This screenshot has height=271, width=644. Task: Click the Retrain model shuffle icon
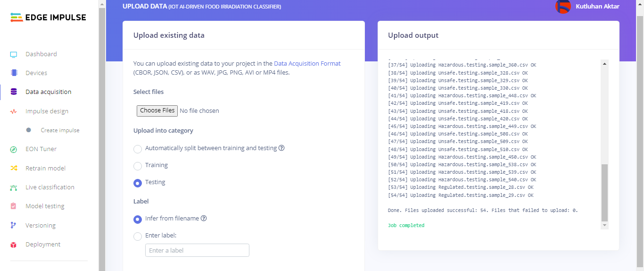[x=14, y=169]
